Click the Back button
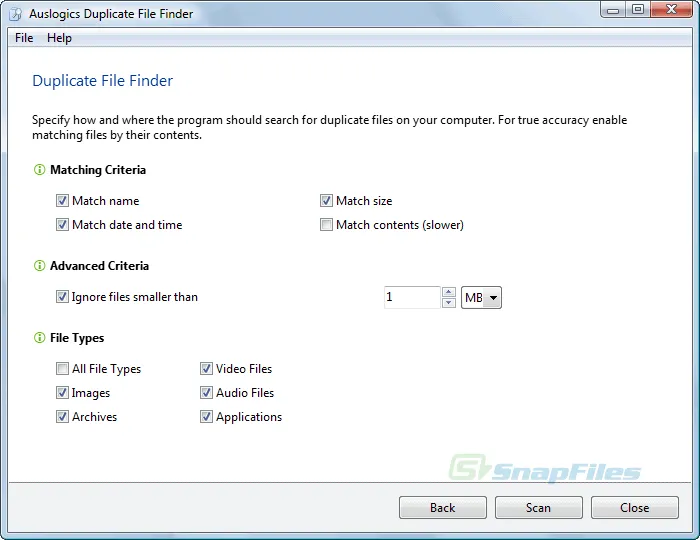Viewport: 700px width, 540px height. coord(443,507)
